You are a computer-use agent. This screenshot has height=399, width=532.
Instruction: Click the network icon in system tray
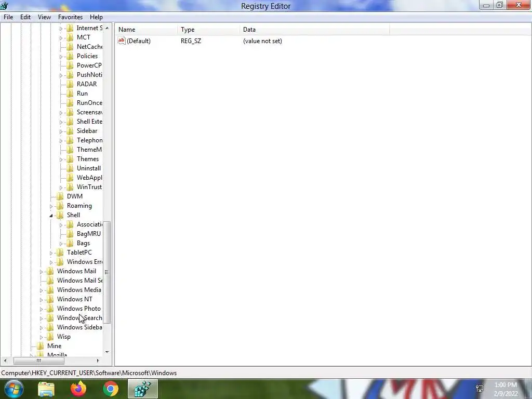click(x=480, y=389)
